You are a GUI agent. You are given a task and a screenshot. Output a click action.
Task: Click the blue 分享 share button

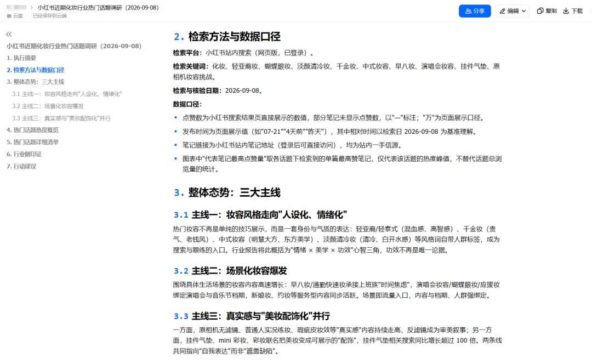coord(475,11)
